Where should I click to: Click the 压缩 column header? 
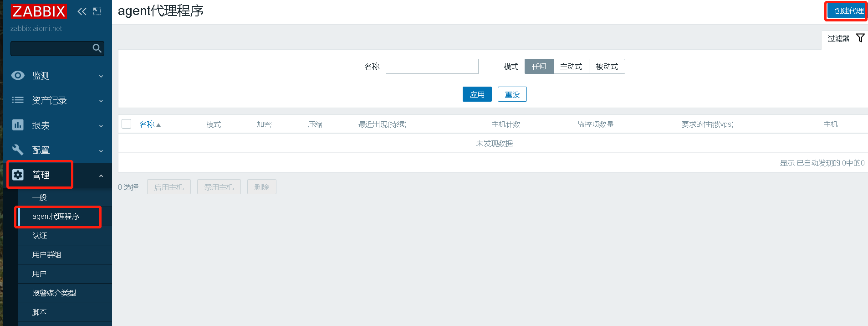[315, 124]
